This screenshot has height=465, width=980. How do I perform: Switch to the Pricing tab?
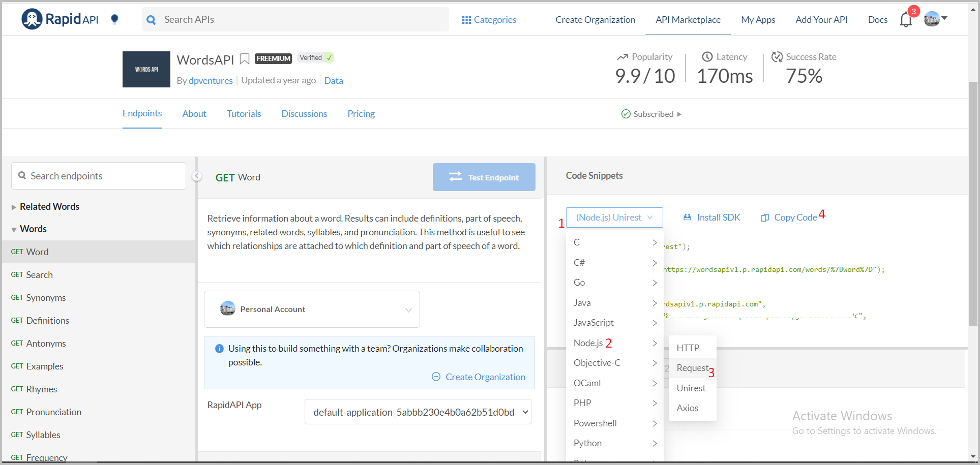(361, 114)
